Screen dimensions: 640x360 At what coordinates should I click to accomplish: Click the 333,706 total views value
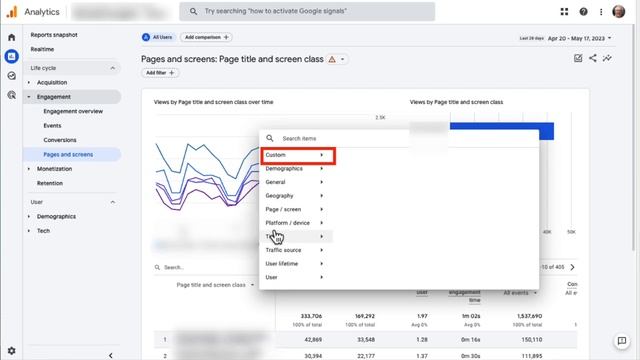311,316
